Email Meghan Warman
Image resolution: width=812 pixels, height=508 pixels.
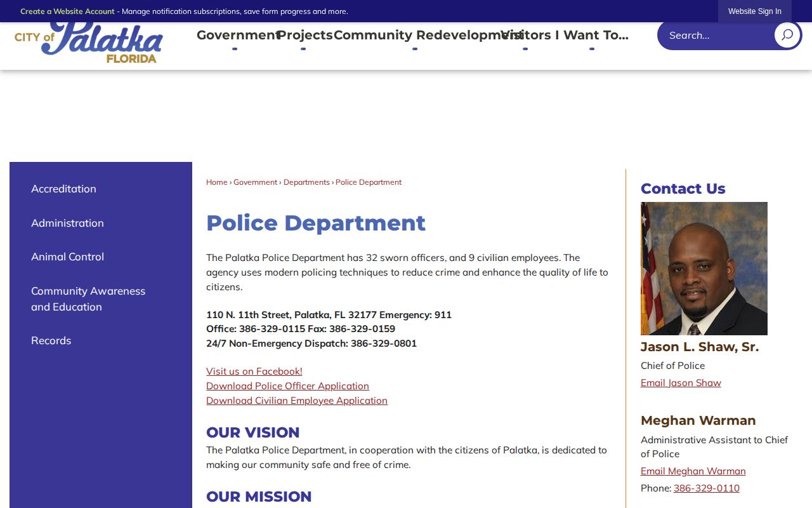[x=693, y=471]
